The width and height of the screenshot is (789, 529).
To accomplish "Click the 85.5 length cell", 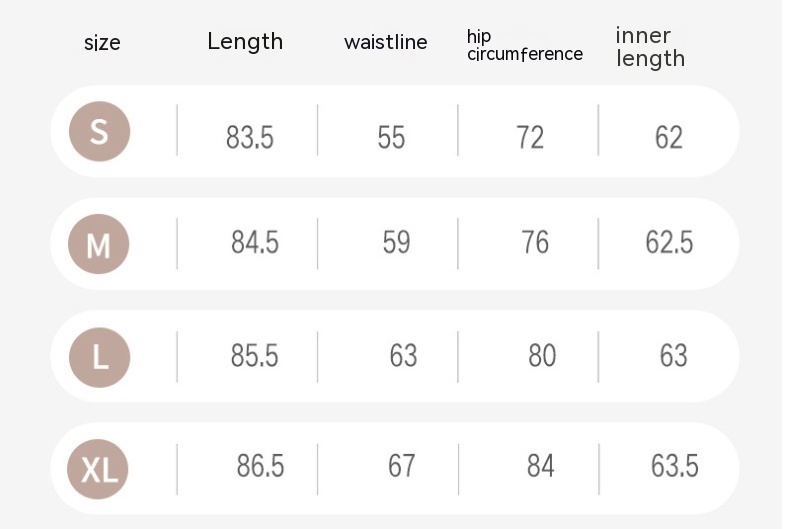I will point(255,355).
